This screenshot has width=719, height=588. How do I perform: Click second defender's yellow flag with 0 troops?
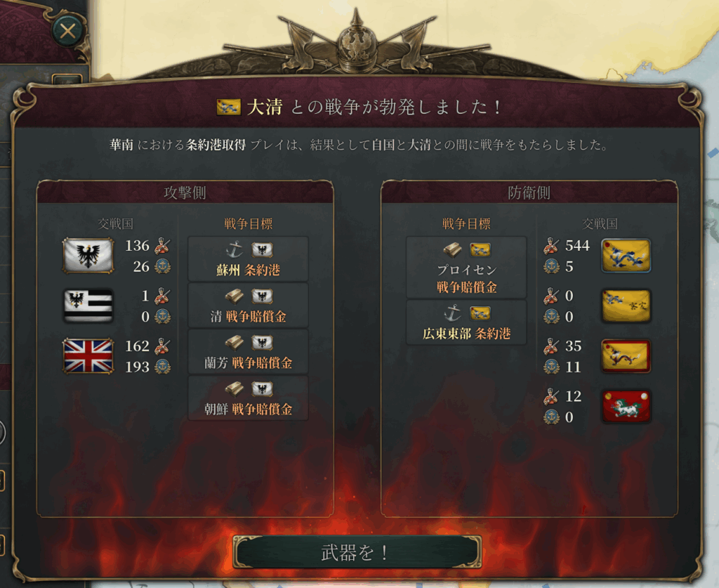(626, 306)
